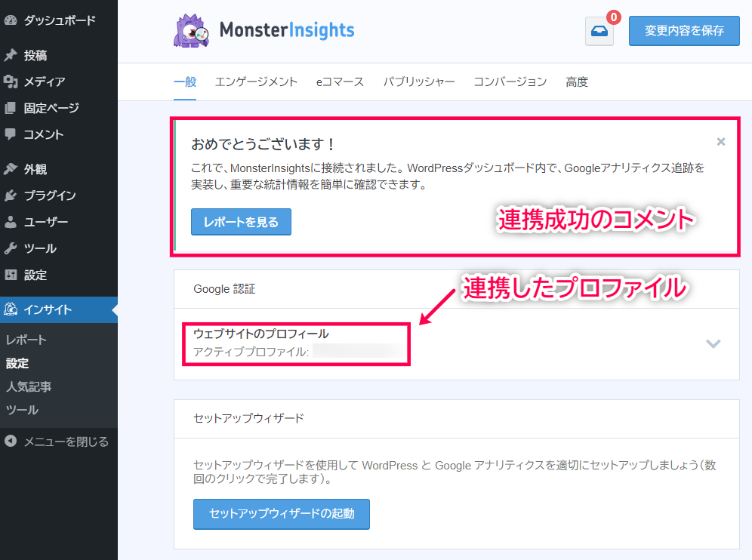Click the Dashboard gauge icon in the sidebar
The height and width of the screenshot is (560, 752).
coord(11,20)
